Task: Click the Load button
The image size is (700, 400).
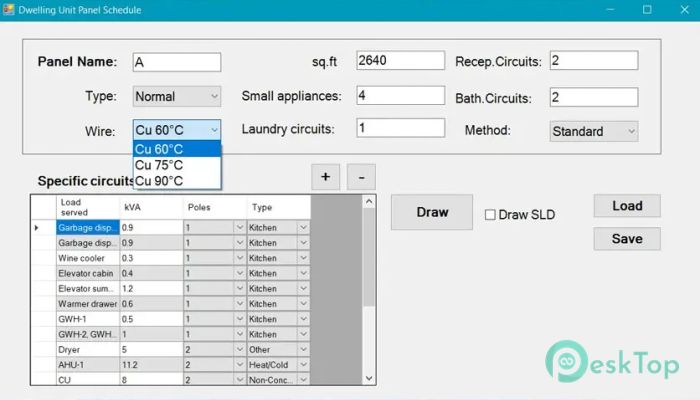Action: click(627, 206)
